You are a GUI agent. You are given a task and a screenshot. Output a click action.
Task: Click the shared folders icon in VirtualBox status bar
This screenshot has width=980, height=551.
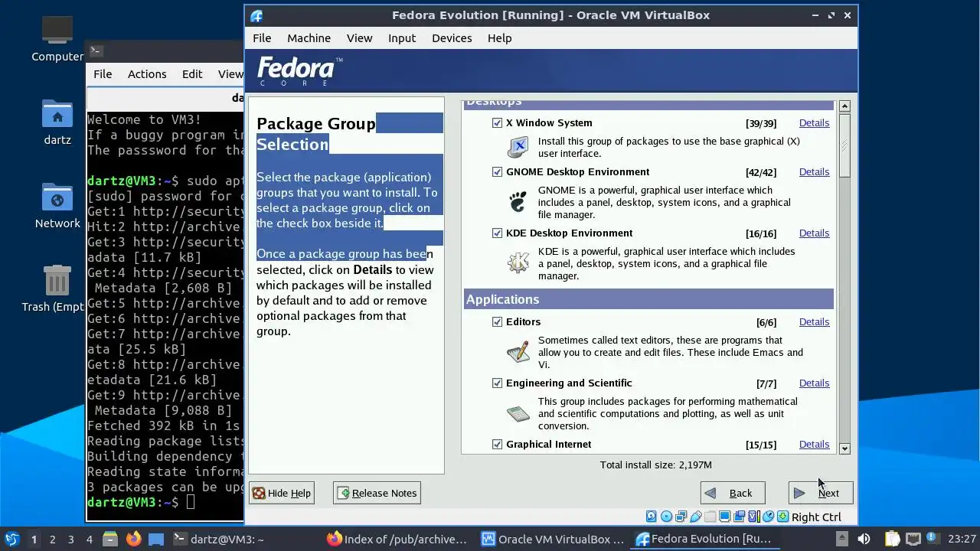pyautogui.click(x=710, y=517)
